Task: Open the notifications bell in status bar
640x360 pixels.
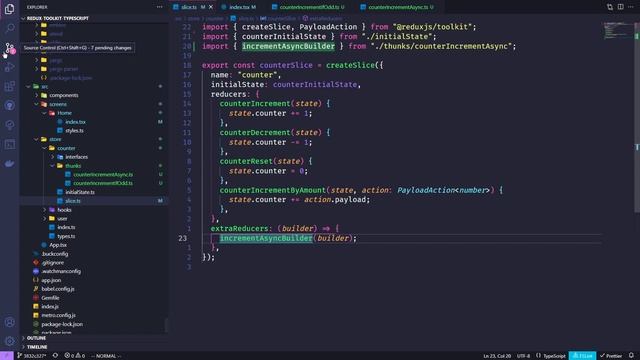Action: [631, 356]
